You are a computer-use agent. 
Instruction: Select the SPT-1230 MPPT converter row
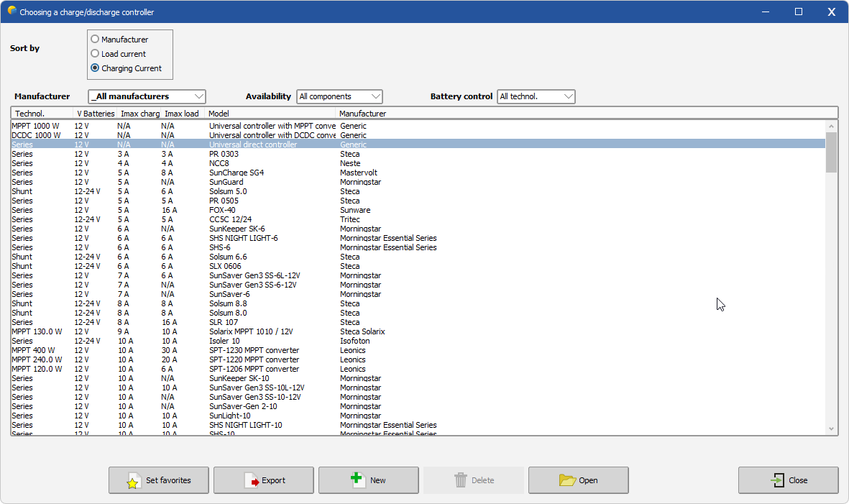[x=418, y=350]
